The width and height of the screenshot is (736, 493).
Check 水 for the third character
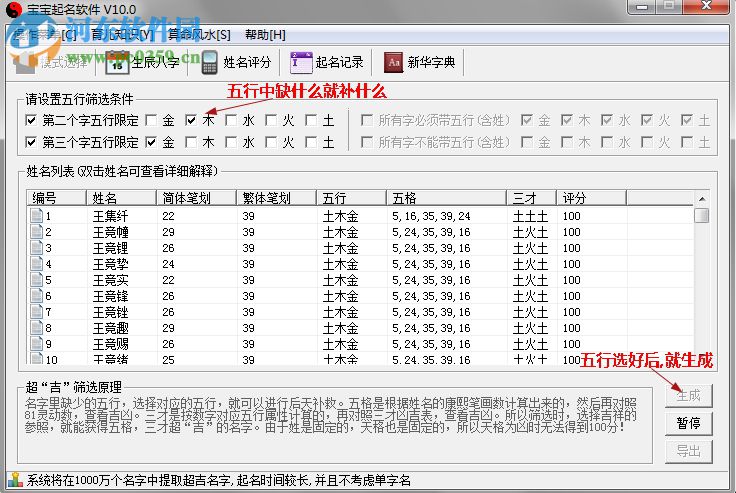tap(231, 142)
